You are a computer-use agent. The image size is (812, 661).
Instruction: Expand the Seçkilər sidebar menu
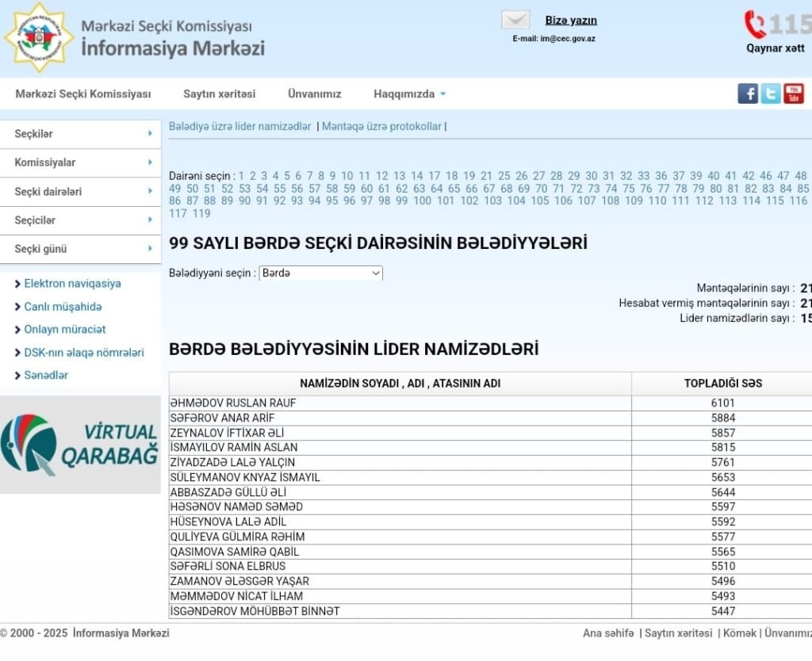80,134
